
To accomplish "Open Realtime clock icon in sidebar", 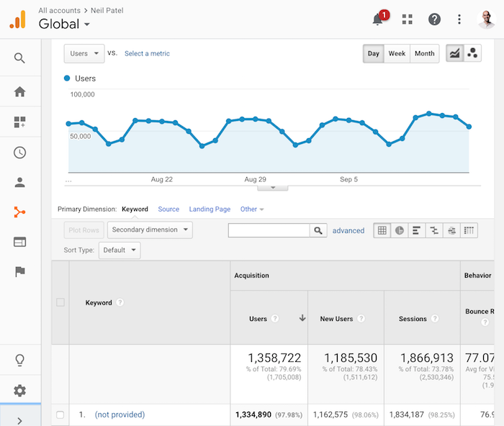I will click(19, 153).
